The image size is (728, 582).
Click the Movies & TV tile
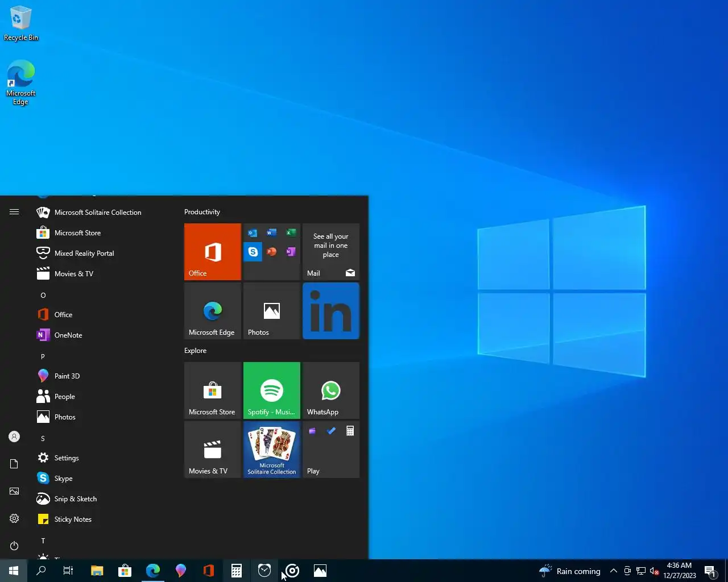tap(213, 450)
